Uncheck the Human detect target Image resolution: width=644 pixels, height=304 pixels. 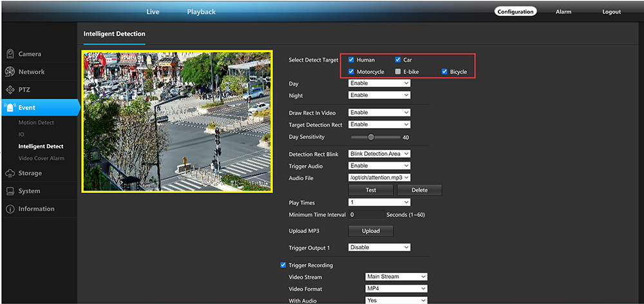point(352,60)
